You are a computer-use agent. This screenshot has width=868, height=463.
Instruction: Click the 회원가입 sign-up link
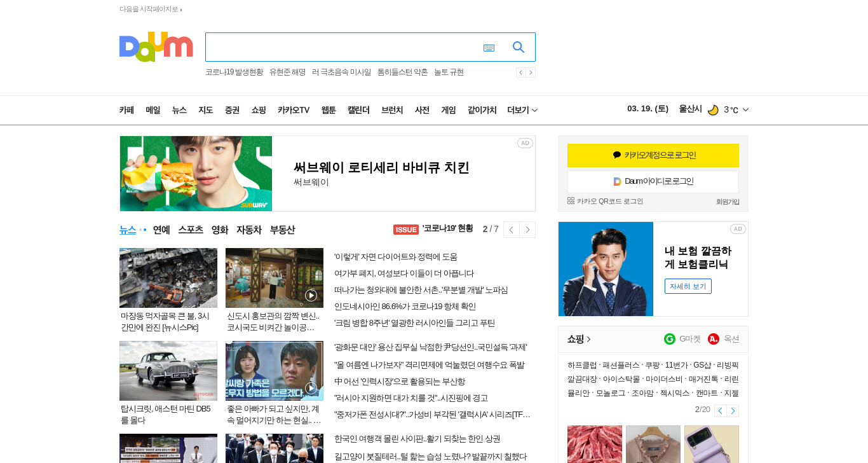728,202
